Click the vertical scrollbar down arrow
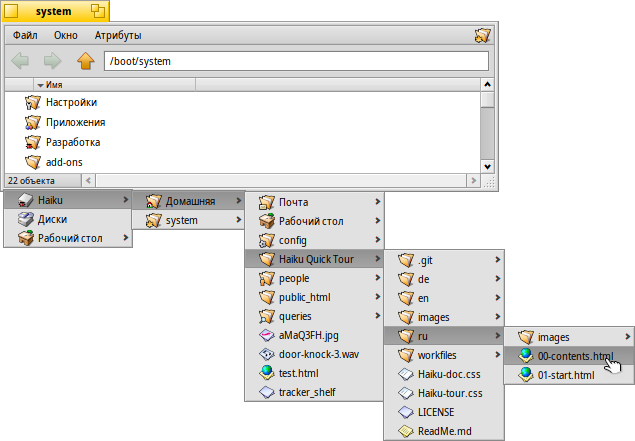The width and height of the screenshot is (635, 441). [x=488, y=166]
